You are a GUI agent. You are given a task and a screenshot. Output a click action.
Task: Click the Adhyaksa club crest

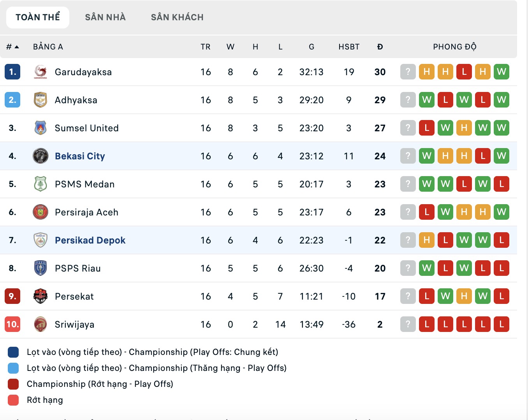tap(40, 100)
